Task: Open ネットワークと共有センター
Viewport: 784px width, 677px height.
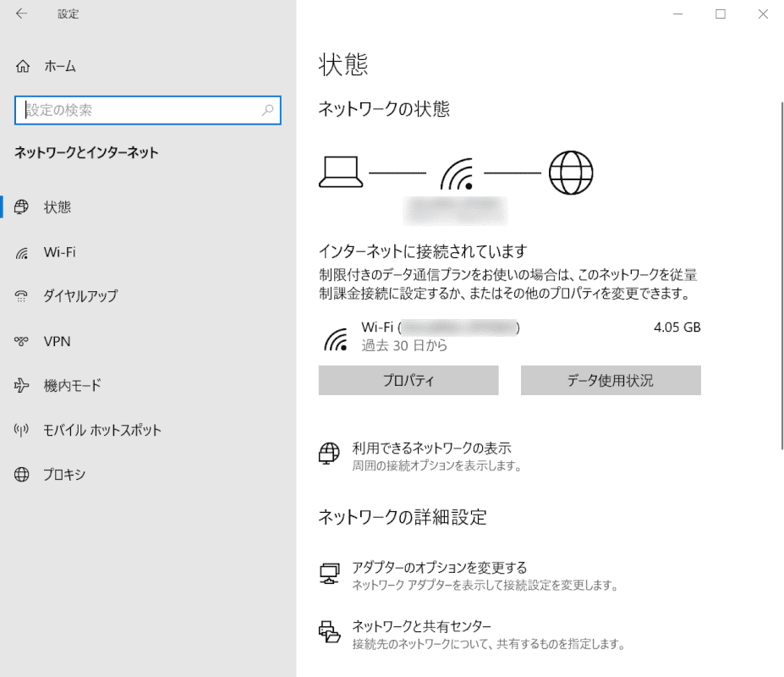Action: (421, 626)
